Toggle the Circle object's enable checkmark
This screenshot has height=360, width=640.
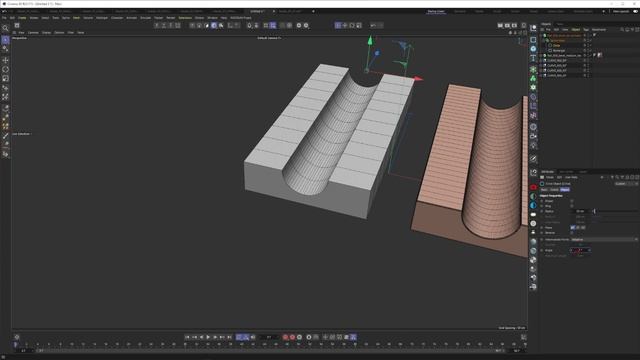(x=590, y=45)
